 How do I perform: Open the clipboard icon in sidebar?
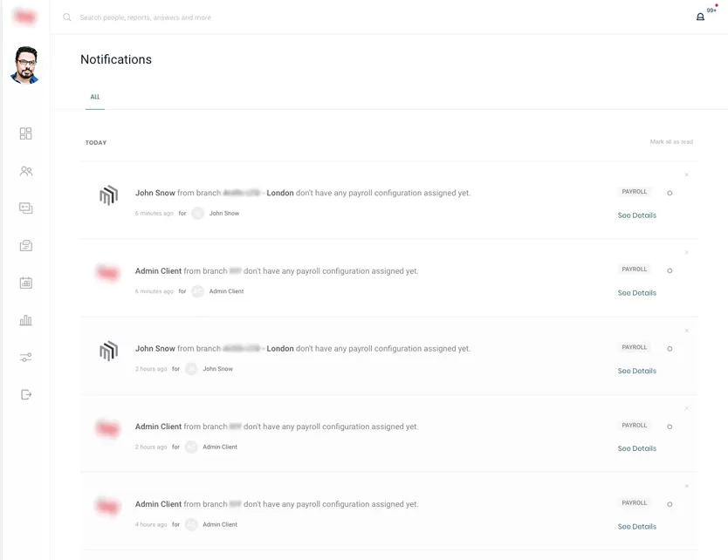[25, 246]
